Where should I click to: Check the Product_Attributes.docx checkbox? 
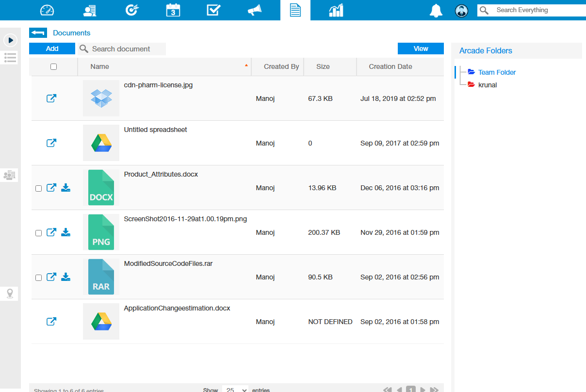pyautogui.click(x=39, y=189)
